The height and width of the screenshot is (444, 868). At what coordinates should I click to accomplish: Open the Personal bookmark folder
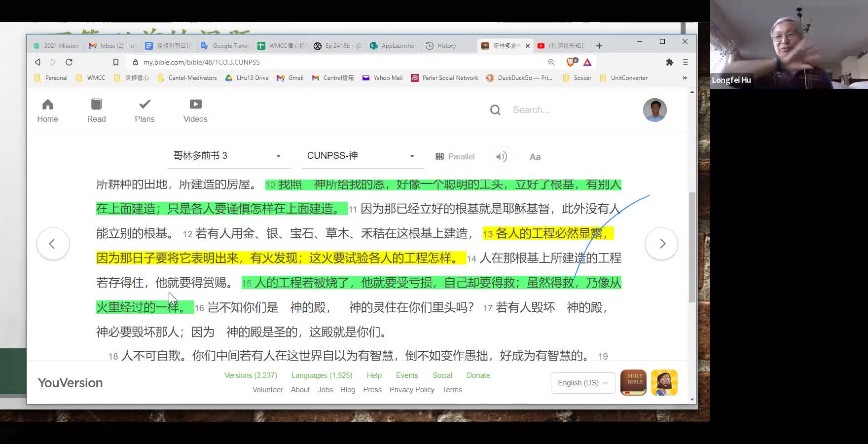point(51,78)
